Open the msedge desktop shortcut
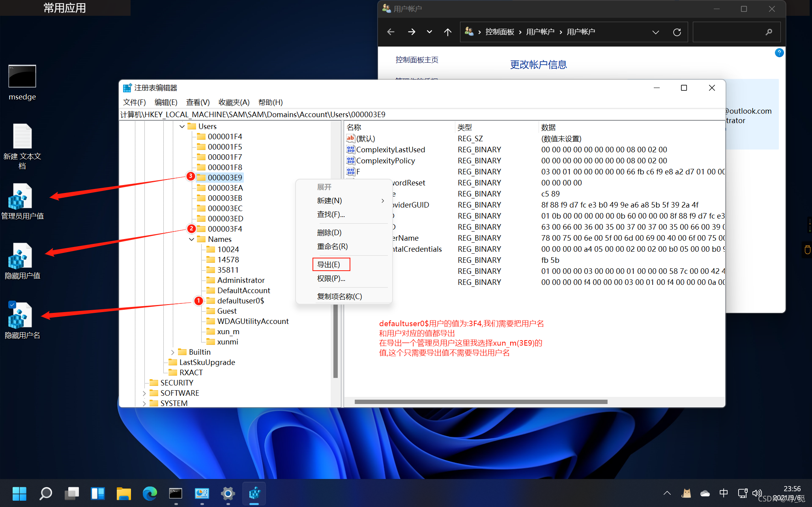Image resolution: width=812 pixels, height=507 pixels. click(22, 77)
